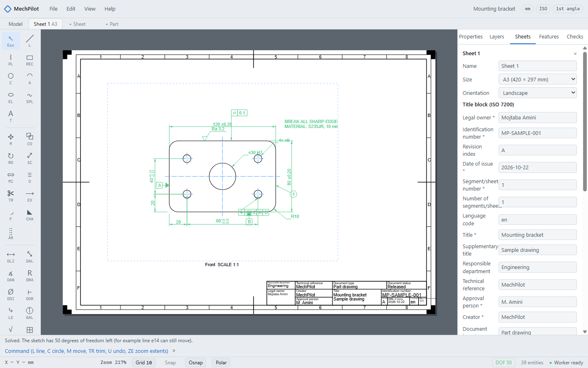
Task: Open the Orientation dropdown
Action: click(x=538, y=93)
